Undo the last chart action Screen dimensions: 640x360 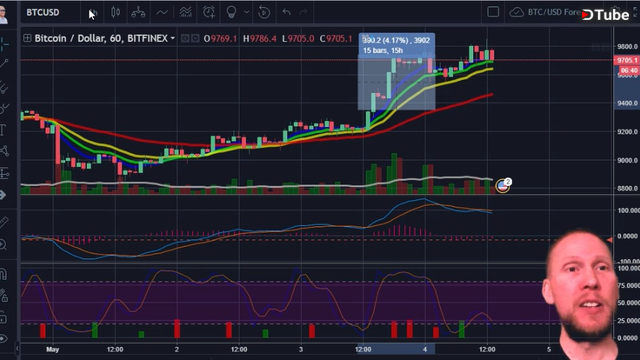(287, 12)
